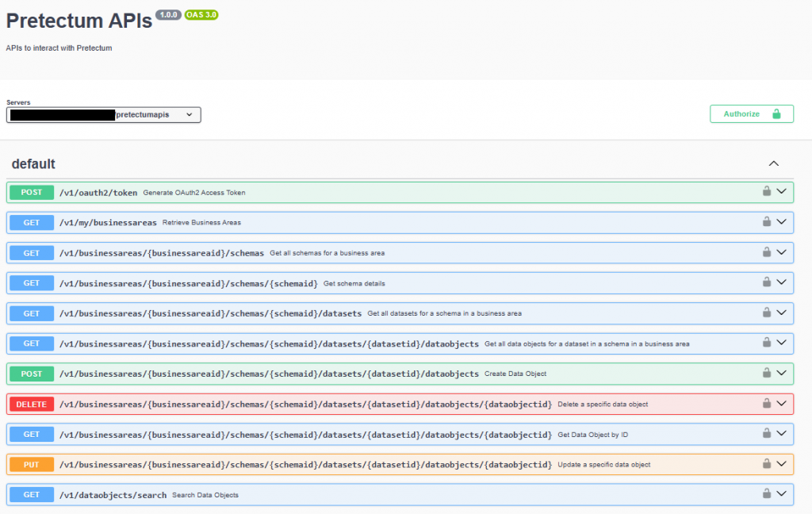Expand the Get all datasets operation chevron
Image resolution: width=812 pixels, height=514 pixels.
pos(781,313)
